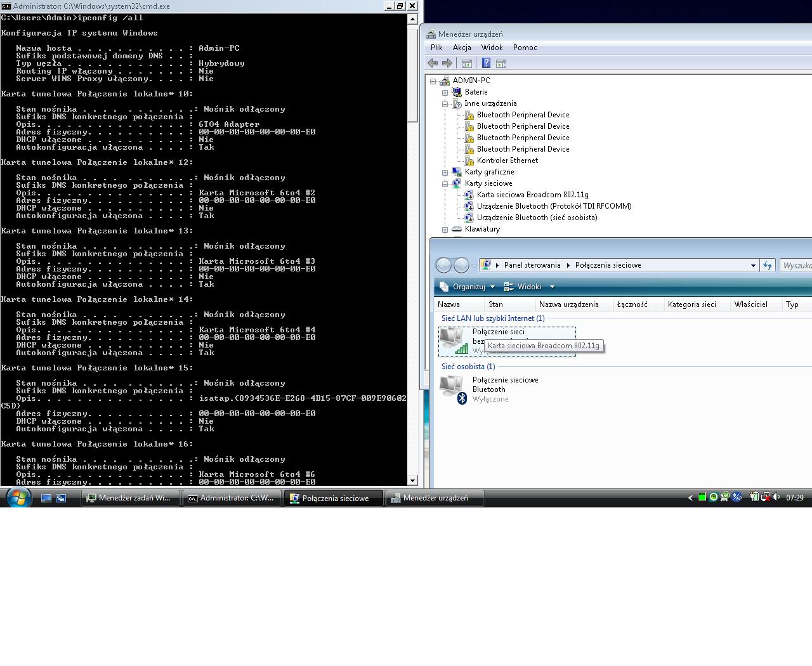Sort by the Stan column header
The width and height of the screenshot is (812, 666).
510,304
